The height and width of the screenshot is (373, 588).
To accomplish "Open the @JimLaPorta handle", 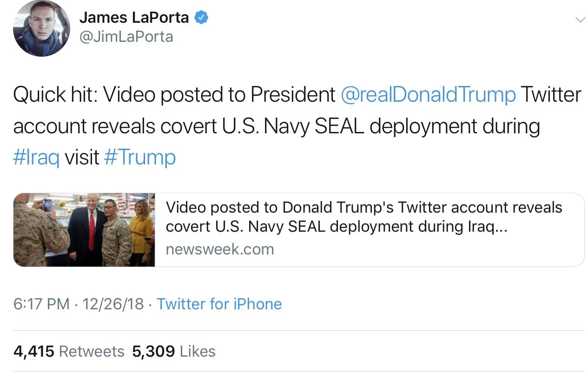I will click(126, 37).
